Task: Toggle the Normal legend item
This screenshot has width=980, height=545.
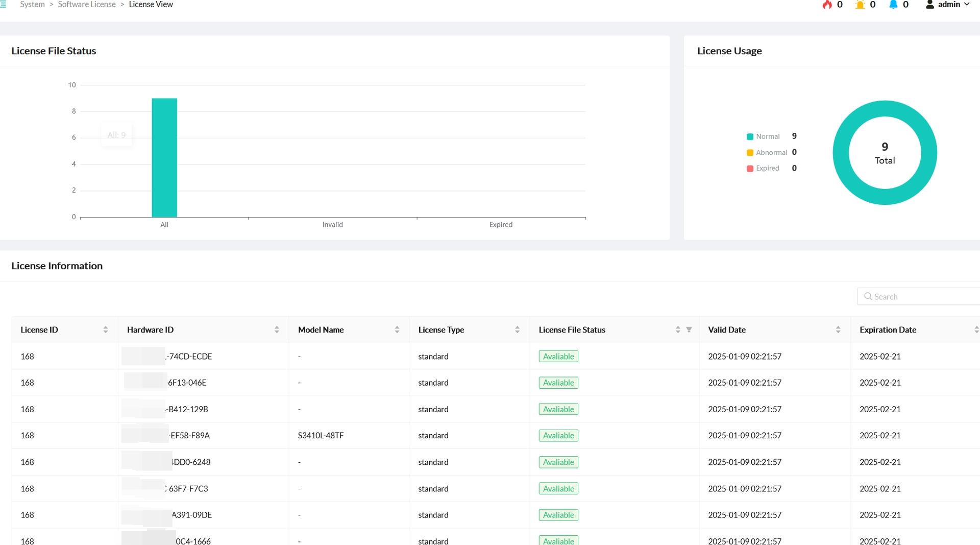Action: click(x=763, y=136)
